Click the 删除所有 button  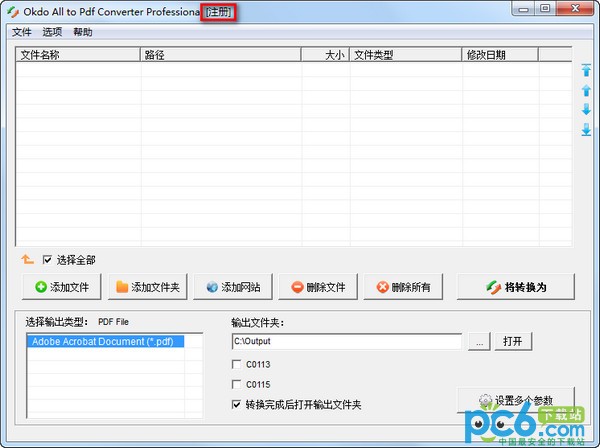coord(403,287)
